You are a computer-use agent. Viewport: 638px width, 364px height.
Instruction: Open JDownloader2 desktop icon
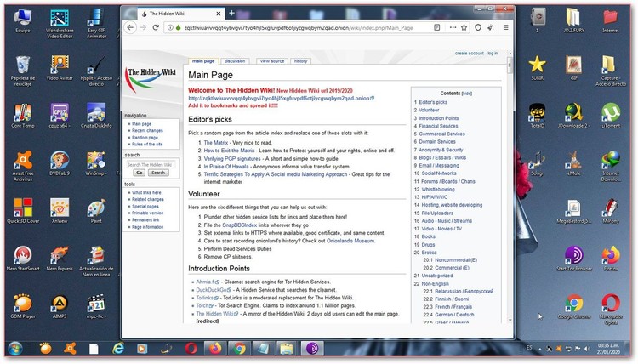(573, 116)
